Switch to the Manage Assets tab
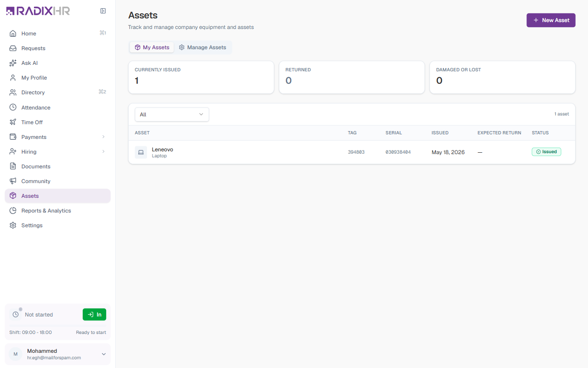The height and width of the screenshot is (368, 588). (x=203, y=47)
